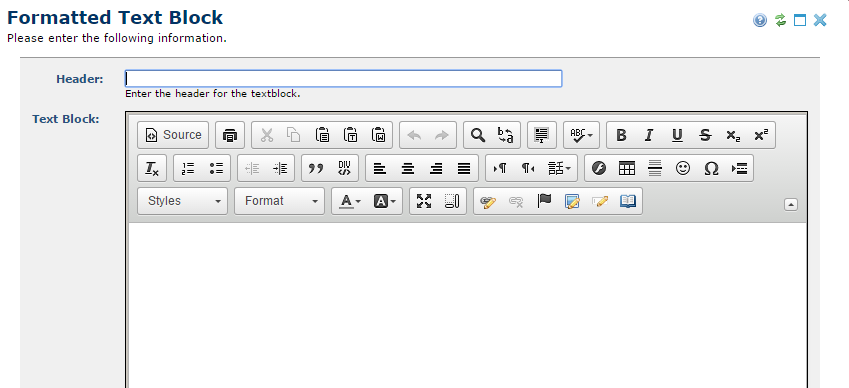849x388 pixels.
Task: Maximize the editor area
Action: coord(424,201)
